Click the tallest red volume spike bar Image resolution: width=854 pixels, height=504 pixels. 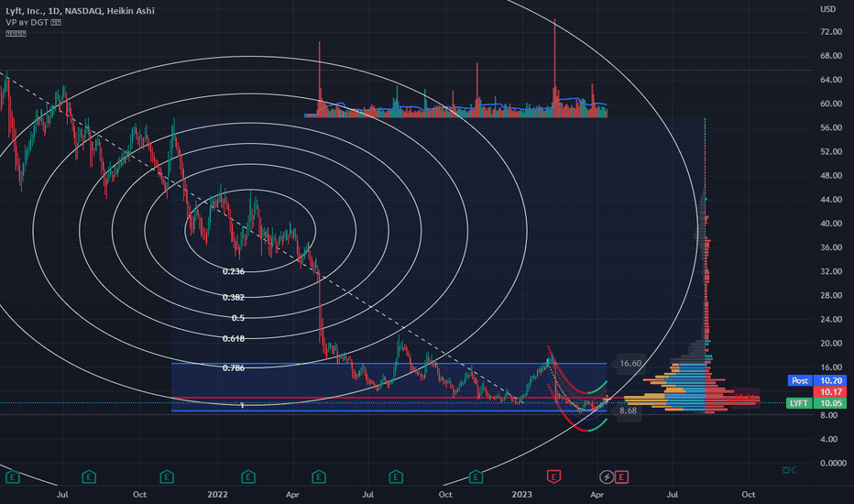click(x=554, y=68)
